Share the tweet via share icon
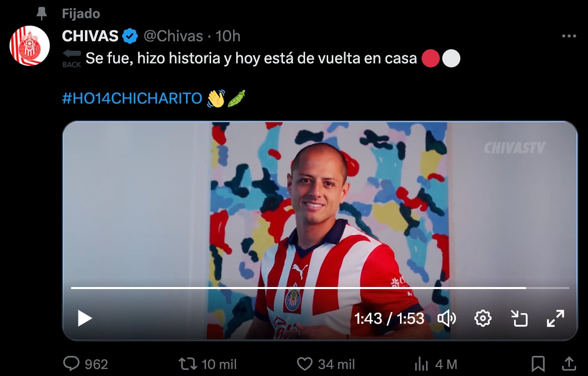This screenshot has height=376, width=588. [569, 363]
